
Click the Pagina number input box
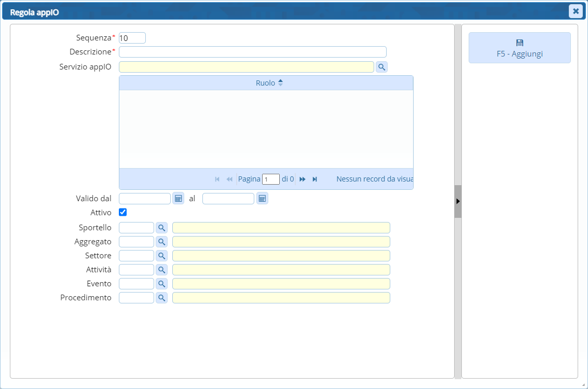pyautogui.click(x=271, y=179)
